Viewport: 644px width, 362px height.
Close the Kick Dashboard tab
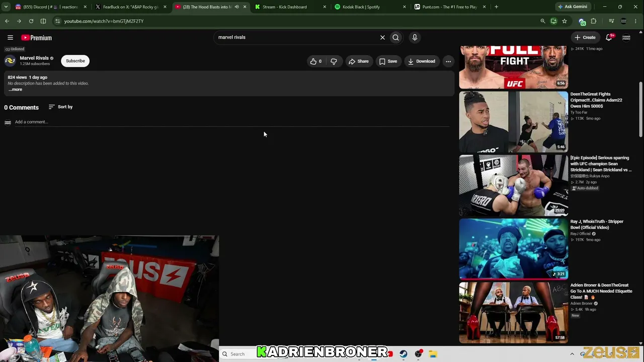click(325, 7)
